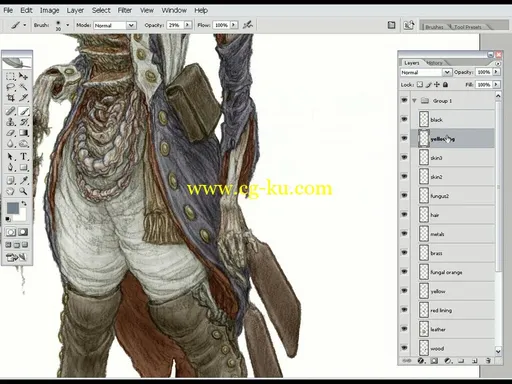
Task: Select the Pen tool
Action: 11,167
